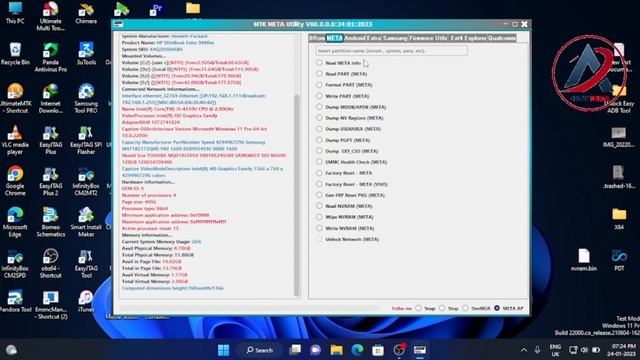This screenshot has height=360, width=640.
Task: Open Microsoft Edge desktop icon
Action: pyautogui.click(x=15, y=222)
